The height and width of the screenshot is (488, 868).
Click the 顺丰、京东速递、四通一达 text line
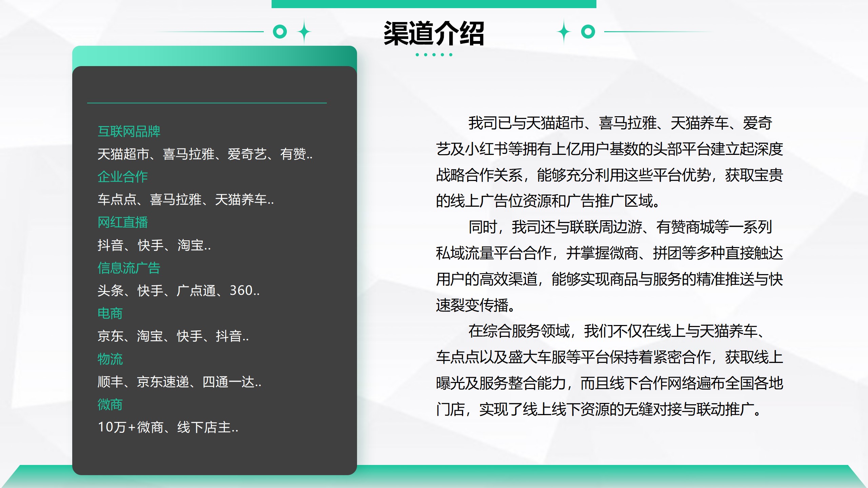coord(180,382)
